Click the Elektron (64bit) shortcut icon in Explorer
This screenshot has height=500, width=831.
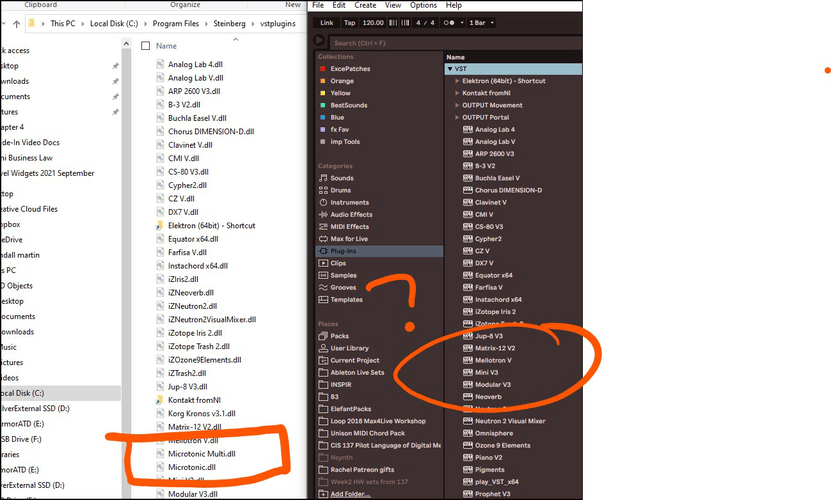click(160, 226)
